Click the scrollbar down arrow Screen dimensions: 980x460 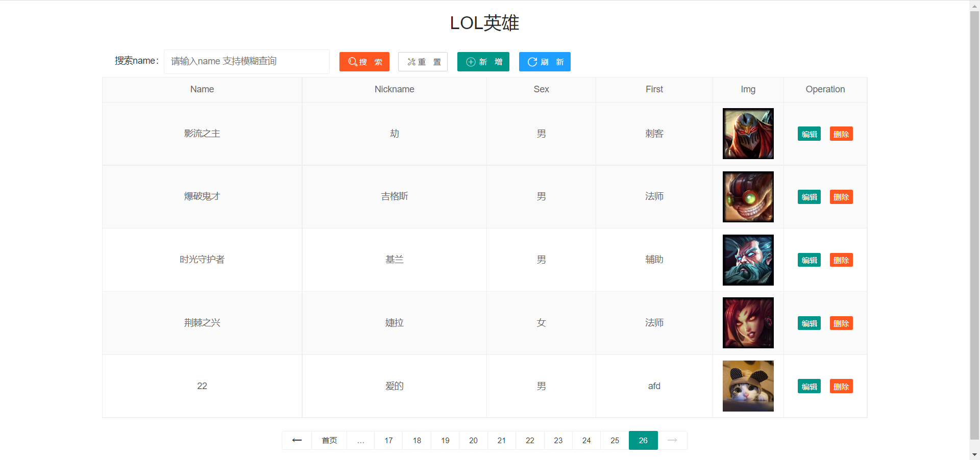(974, 454)
